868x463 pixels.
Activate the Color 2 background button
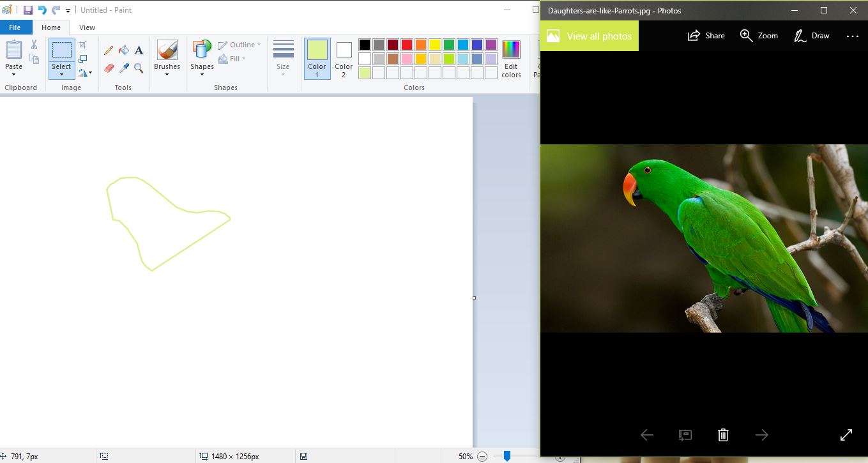tap(344, 58)
